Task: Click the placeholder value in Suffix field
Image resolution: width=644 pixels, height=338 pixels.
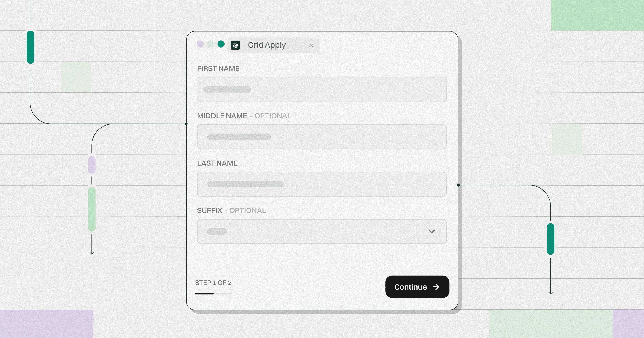Action: point(217,231)
